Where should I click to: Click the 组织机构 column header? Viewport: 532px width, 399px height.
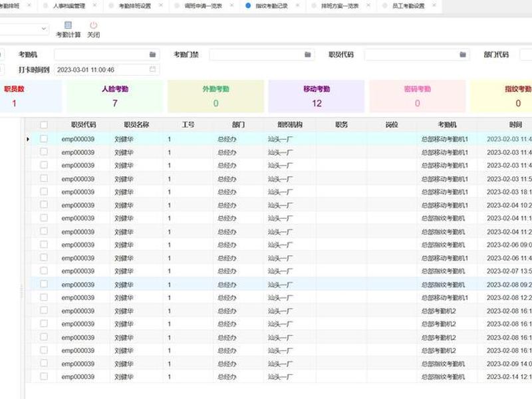click(290, 125)
